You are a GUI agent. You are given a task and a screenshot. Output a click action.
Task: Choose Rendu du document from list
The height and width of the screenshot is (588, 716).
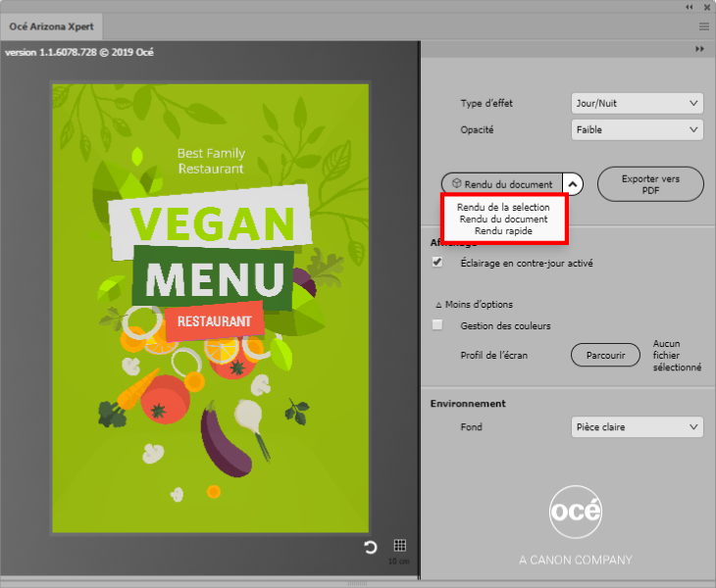coord(503,219)
